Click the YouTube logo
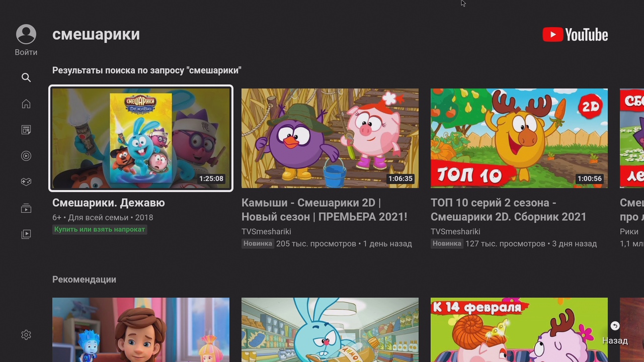Screen dimensions: 644x362 575,35
